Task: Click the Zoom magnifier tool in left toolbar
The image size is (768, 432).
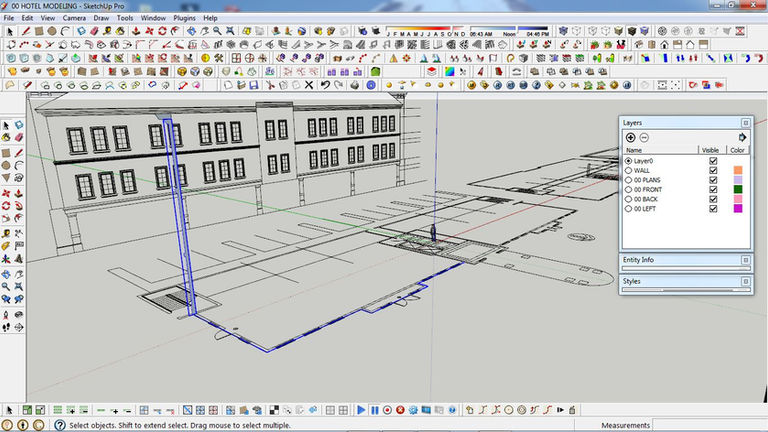Action: click(7, 285)
